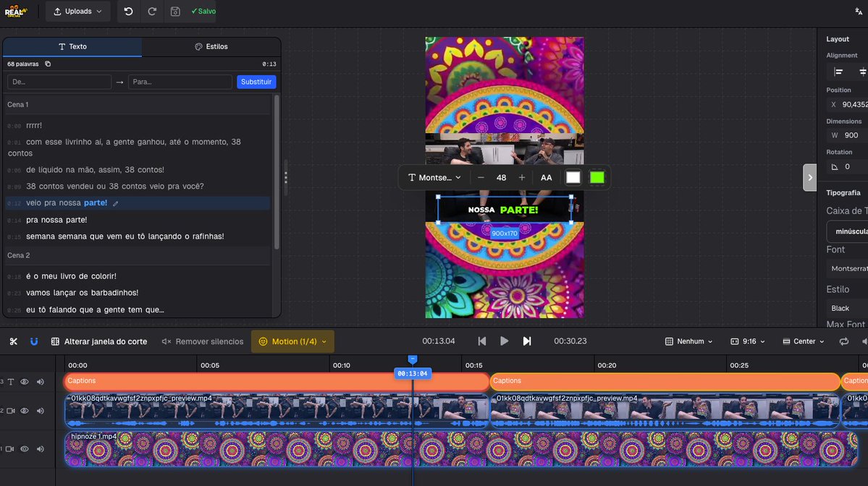This screenshot has height=486, width=868.
Task: Mute the Captions track speaker
Action: 41,382
